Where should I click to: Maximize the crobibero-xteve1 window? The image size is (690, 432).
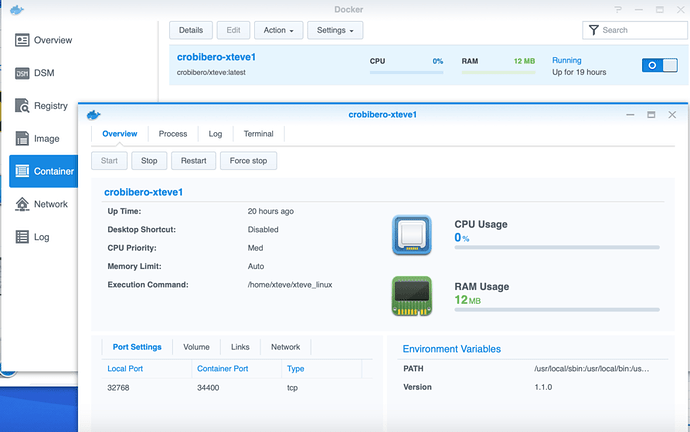(x=651, y=115)
